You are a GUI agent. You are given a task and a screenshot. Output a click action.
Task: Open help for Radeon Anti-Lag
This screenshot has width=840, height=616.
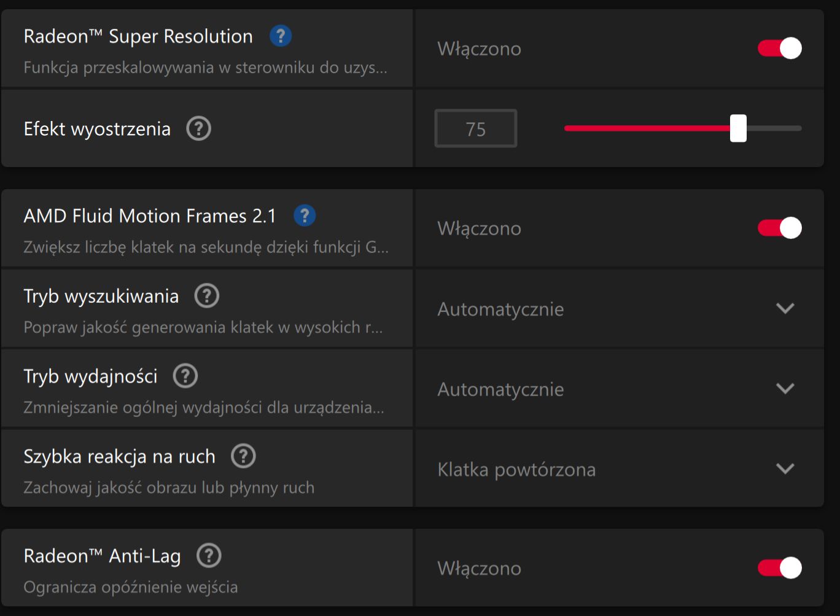209,556
